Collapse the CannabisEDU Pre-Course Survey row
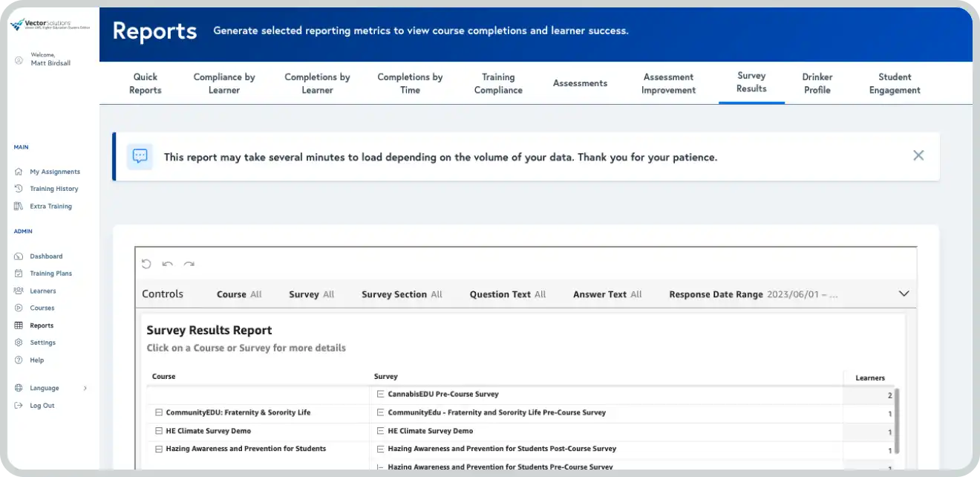This screenshot has width=980, height=477. (380, 395)
